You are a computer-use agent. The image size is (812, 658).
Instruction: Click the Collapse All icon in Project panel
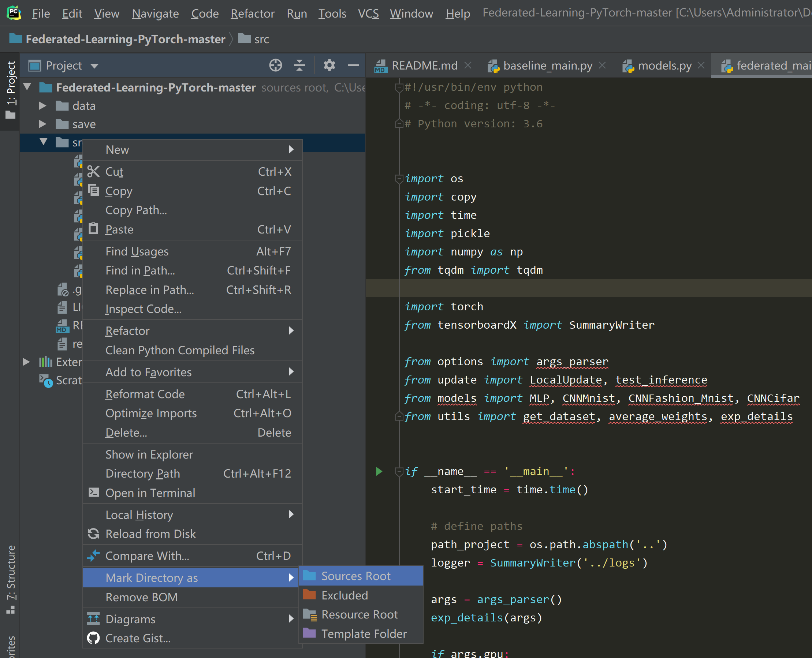(299, 66)
